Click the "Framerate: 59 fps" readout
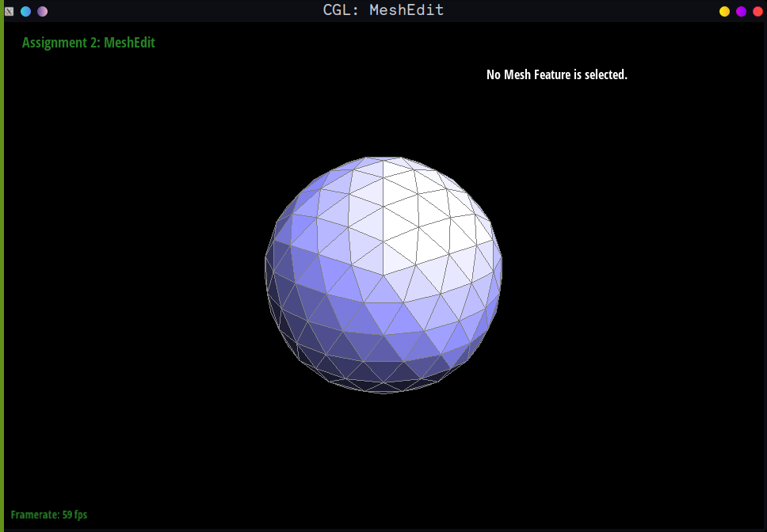Viewport: 767px width, 532px height. click(49, 515)
